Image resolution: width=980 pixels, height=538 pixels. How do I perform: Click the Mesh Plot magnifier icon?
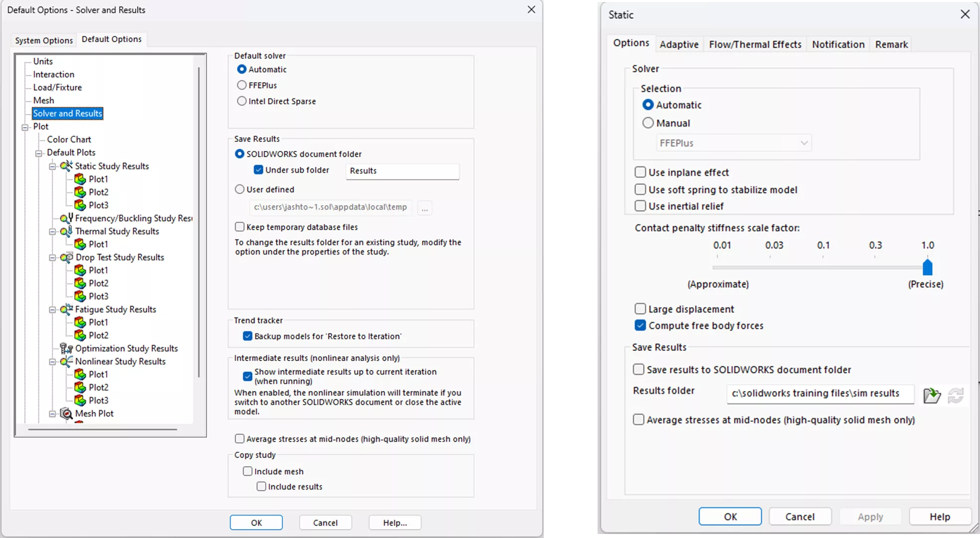[66, 413]
